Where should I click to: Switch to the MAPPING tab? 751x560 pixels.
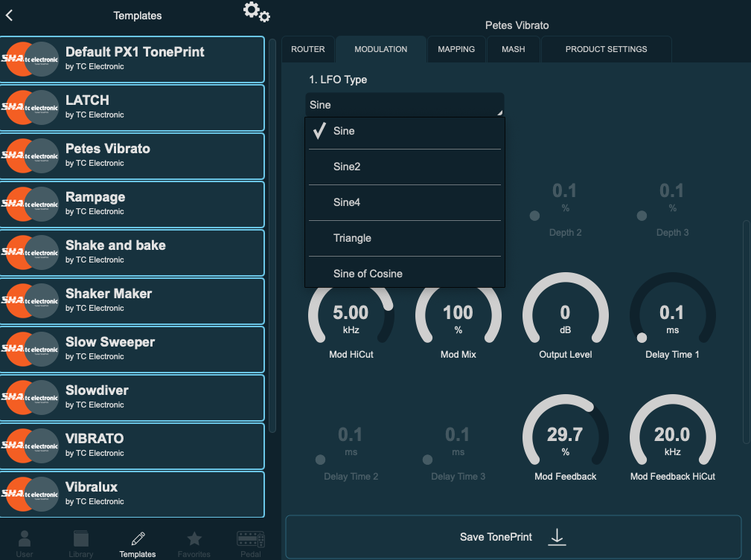pyautogui.click(x=456, y=49)
